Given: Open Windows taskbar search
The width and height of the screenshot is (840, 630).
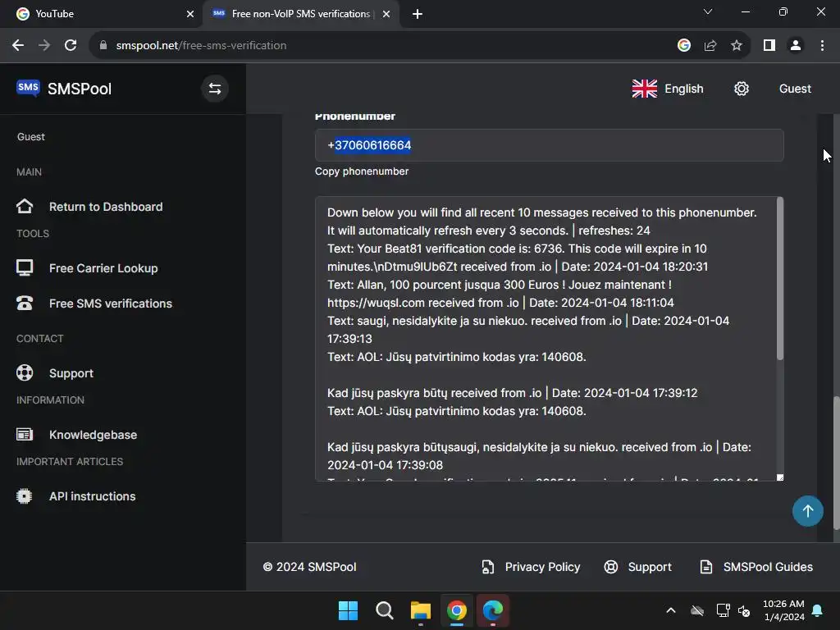Looking at the screenshot, I should (x=384, y=610).
